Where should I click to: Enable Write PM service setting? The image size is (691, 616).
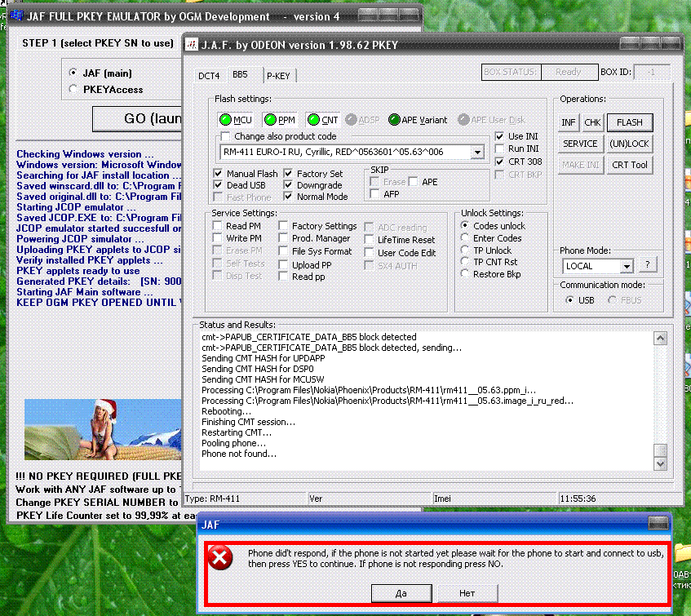click(217, 238)
